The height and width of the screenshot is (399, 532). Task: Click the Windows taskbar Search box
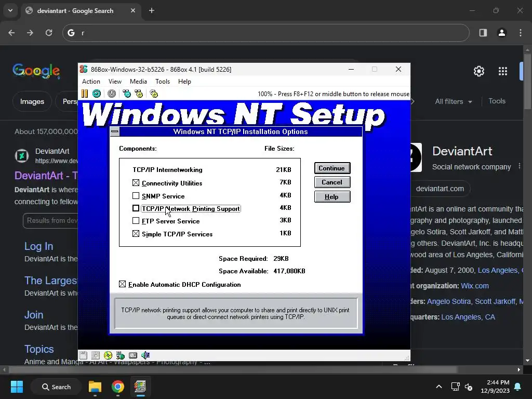(x=56, y=387)
